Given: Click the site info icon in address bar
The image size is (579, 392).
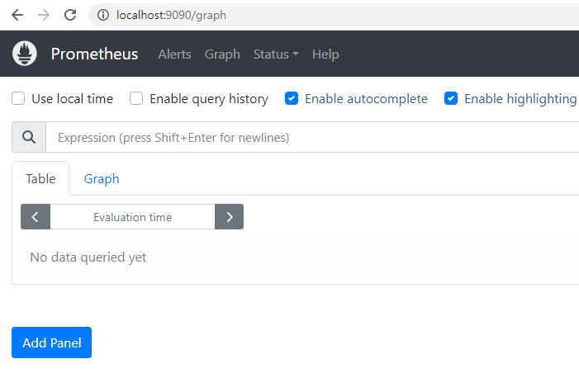Looking at the screenshot, I should [103, 15].
